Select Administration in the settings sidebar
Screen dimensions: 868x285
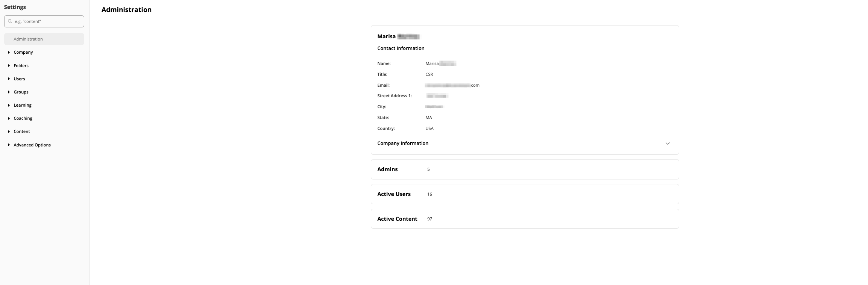(x=28, y=39)
